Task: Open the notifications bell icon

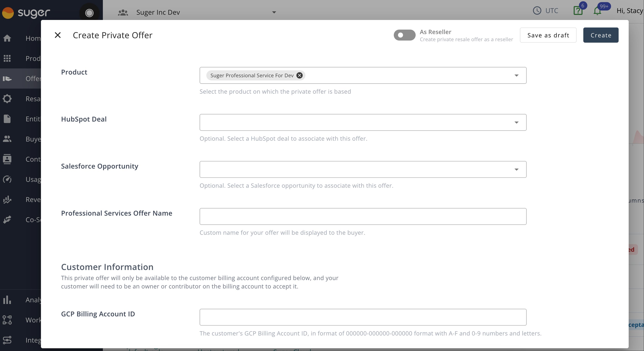Action: (x=597, y=11)
